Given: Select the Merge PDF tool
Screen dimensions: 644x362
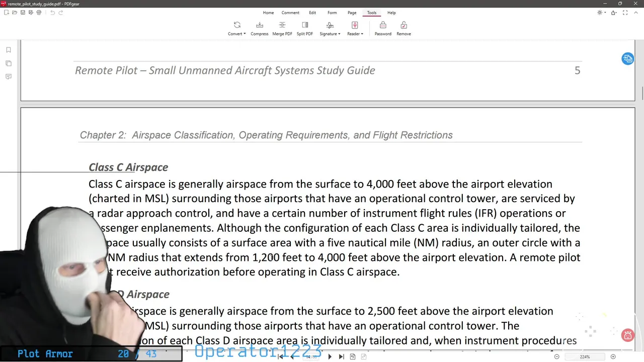Looking at the screenshot, I should [x=282, y=29].
